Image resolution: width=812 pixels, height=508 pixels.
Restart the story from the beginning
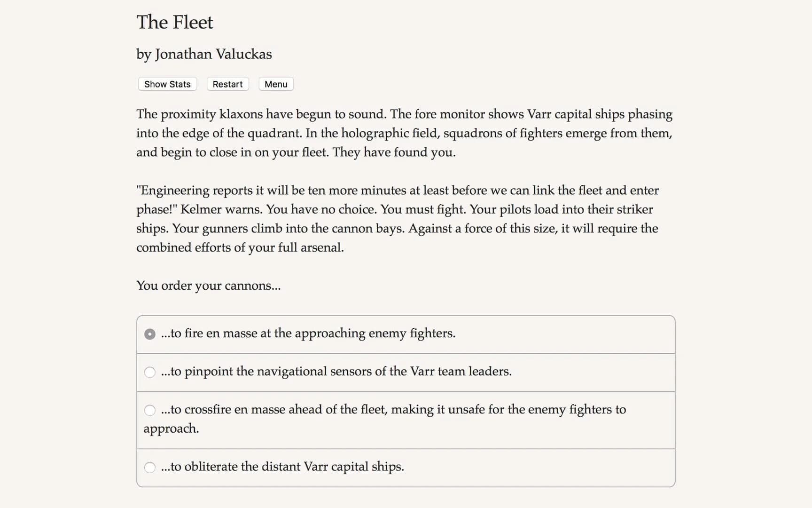pos(227,84)
